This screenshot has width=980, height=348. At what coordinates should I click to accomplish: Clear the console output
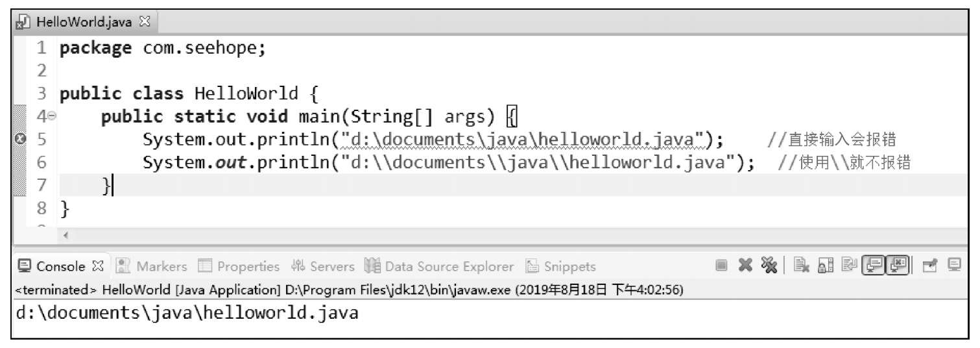[802, 266]
